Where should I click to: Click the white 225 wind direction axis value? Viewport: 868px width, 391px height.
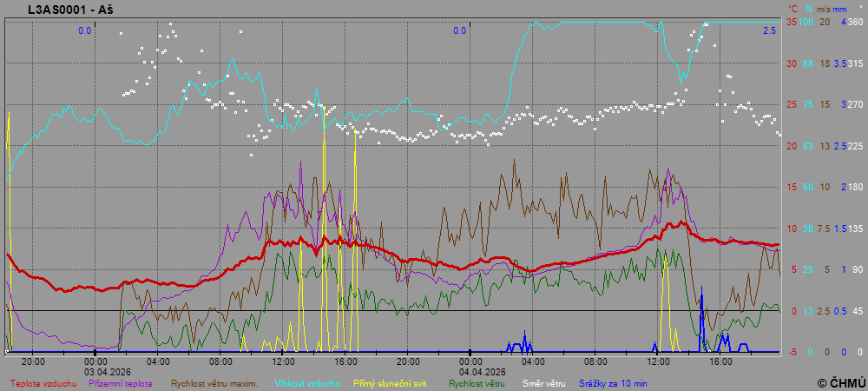(855, 146)
